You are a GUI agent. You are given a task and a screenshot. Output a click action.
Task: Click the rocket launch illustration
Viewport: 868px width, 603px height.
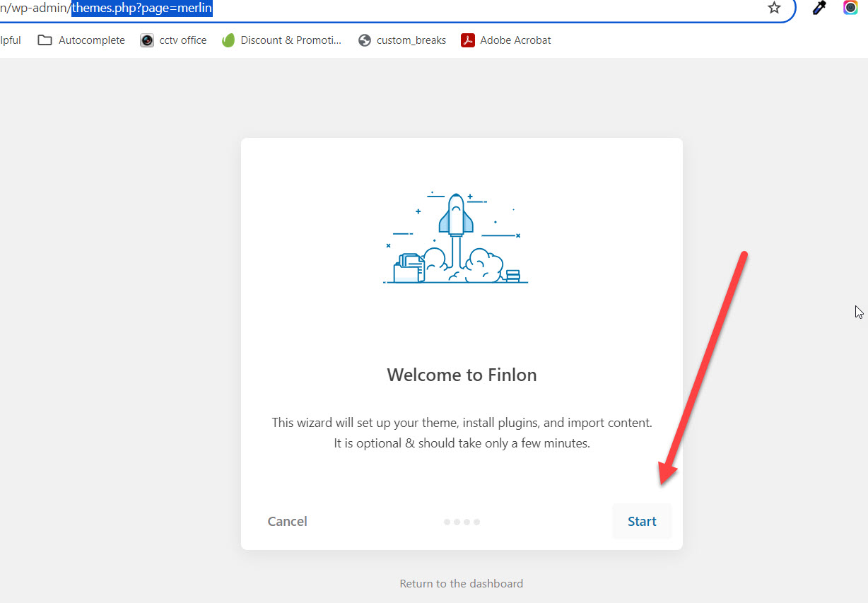coord(456,238)
